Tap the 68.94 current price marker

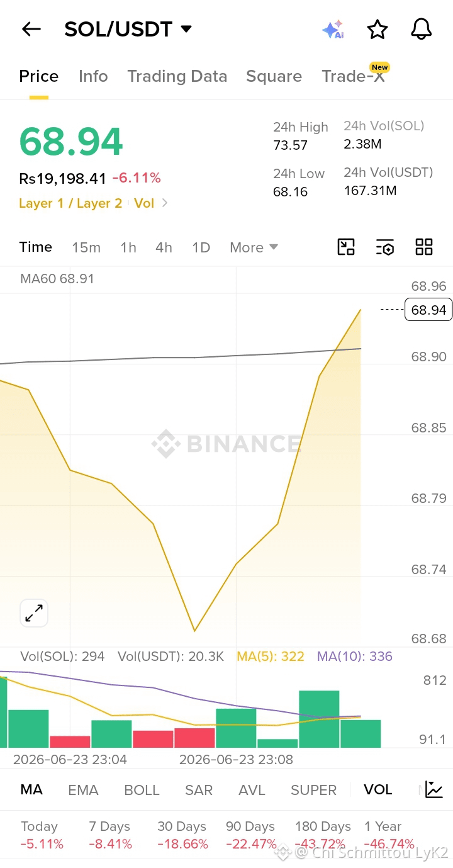pyautogui.click(x=428, y=310)
